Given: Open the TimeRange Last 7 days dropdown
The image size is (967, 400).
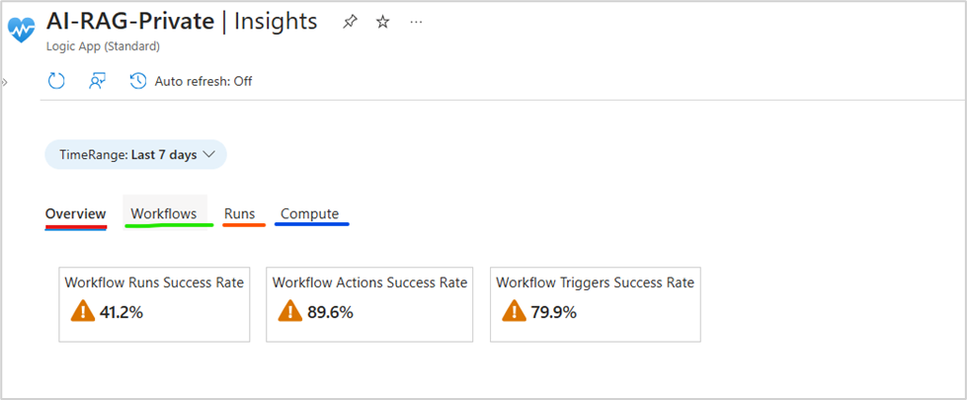Looking at the screenshot, I should coord(136,155).
